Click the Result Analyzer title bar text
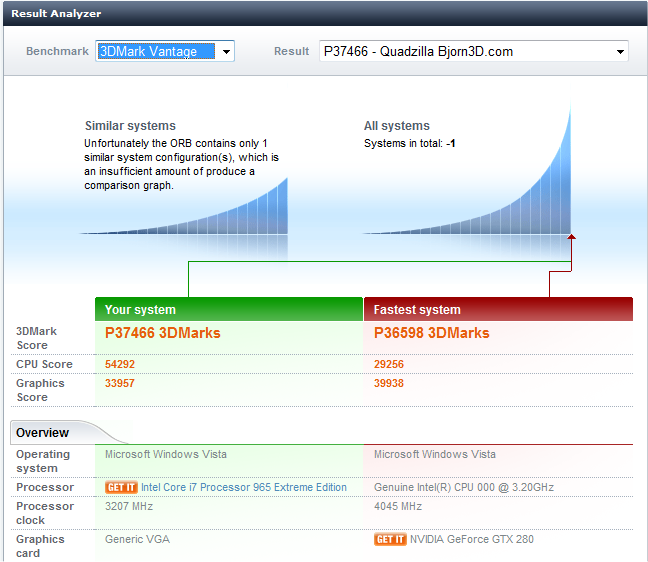Viewport: 648px width, 562px height. pos(56,14)
